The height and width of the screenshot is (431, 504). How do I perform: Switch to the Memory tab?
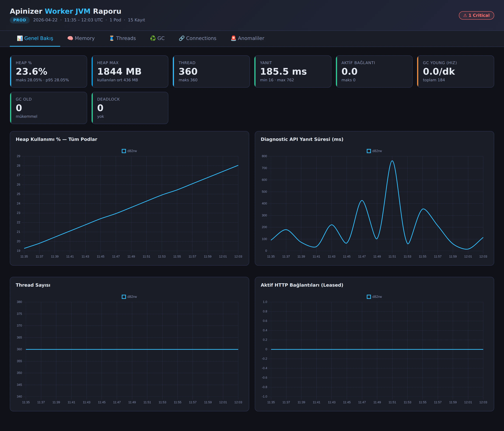click(81, 38)
